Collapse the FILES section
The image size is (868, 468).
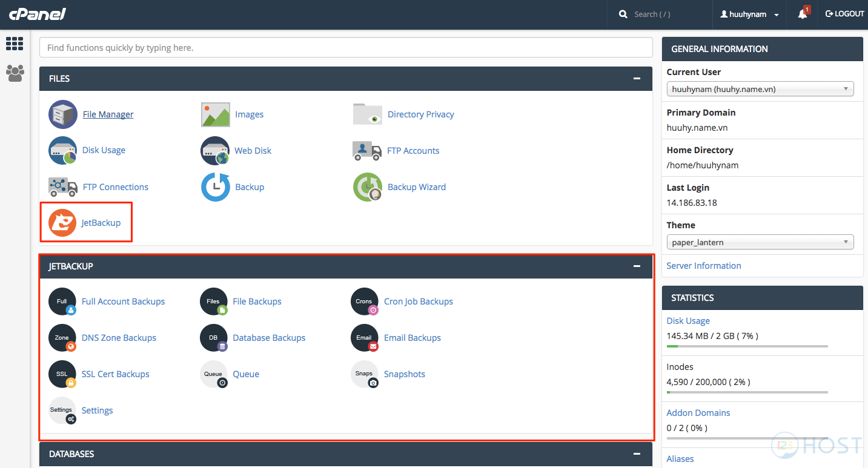coord(637,79)
